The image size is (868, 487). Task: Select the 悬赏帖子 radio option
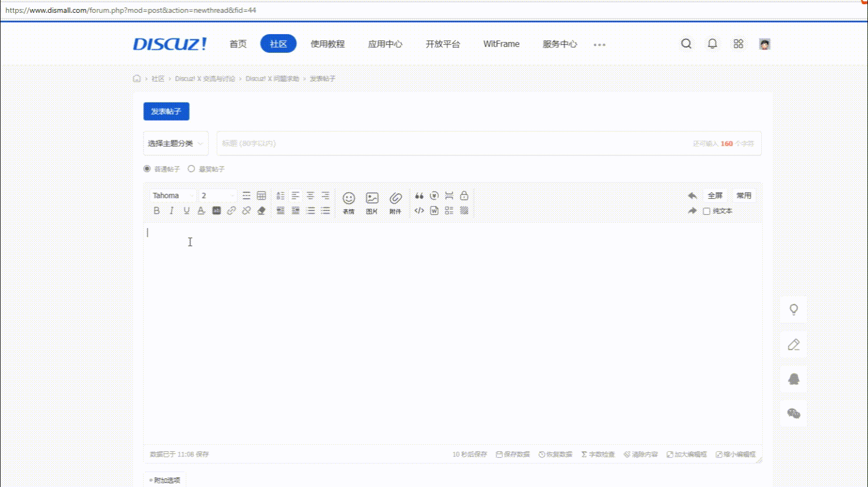(x=191, y=169)
